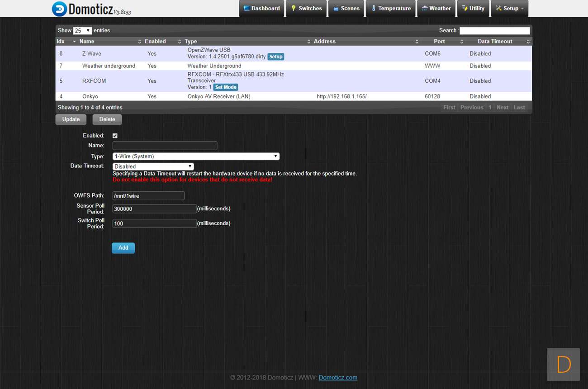Click Set Mode for RFXCOM

pyautogui.click(x=225, y=87)
